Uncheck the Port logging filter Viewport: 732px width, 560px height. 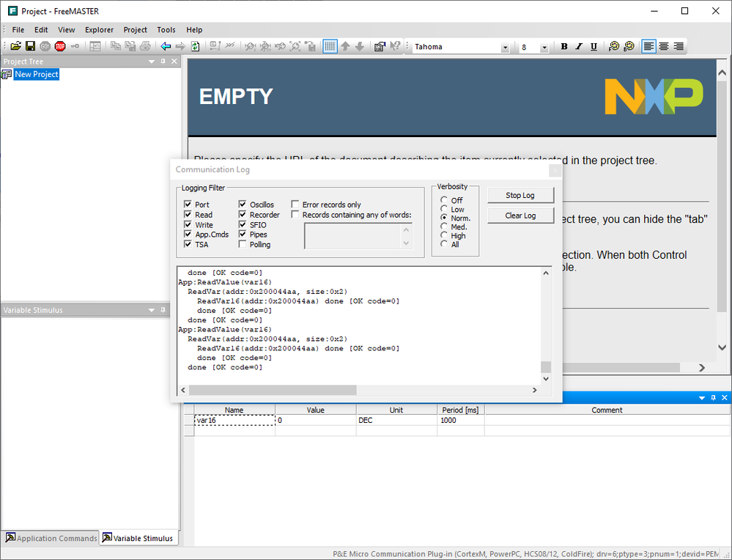(188, 204)
